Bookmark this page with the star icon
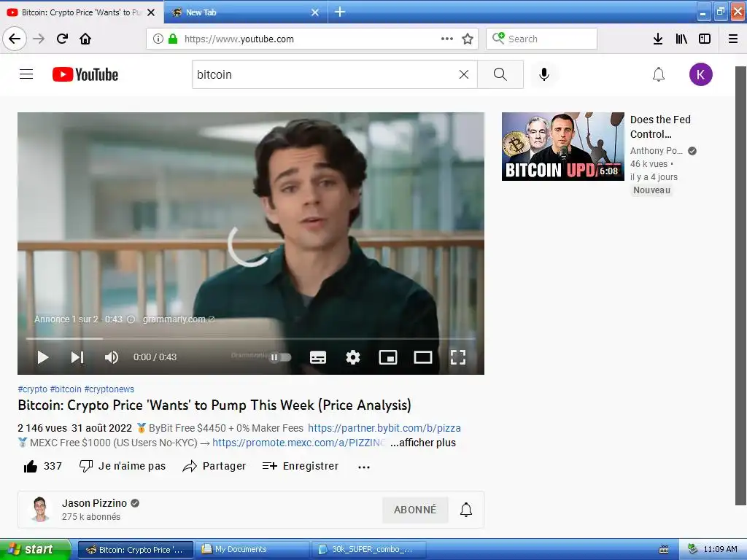 pyautogui.click(x=468, y=39)
